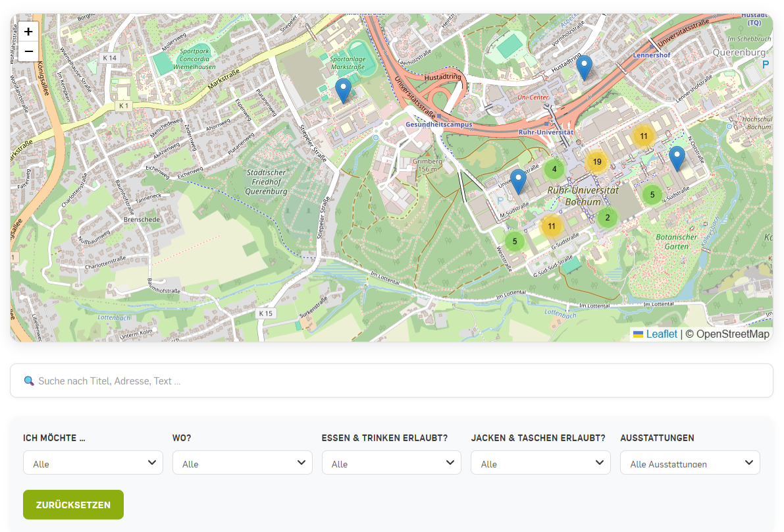Screen dimensions: 784x532
Task: Click blue marker near Sportanlage Markstraße
Action: click(x=343, y=90)
